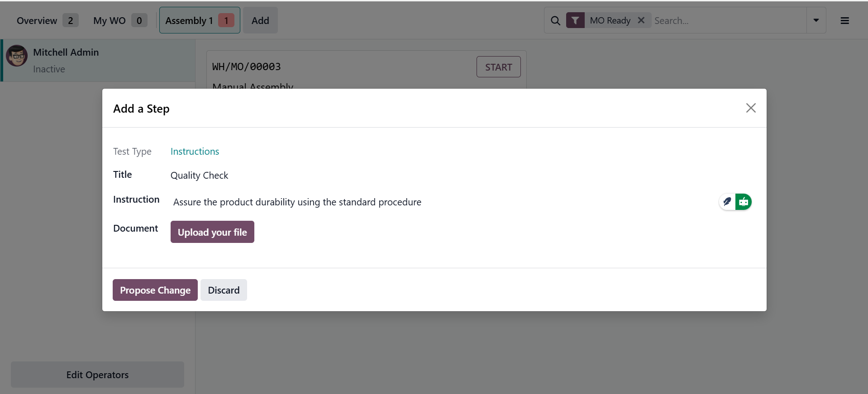This screenshot has width=868, height=394.
Task: Open the My WO tab
Action: click(109, 20)
